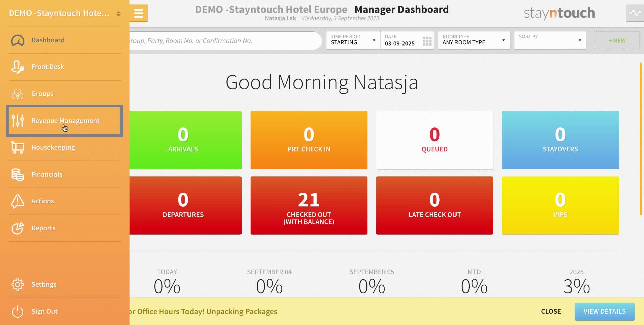Click the Reports pie chart icon
The image size is (644, 325).
click(x=18, y=228)
